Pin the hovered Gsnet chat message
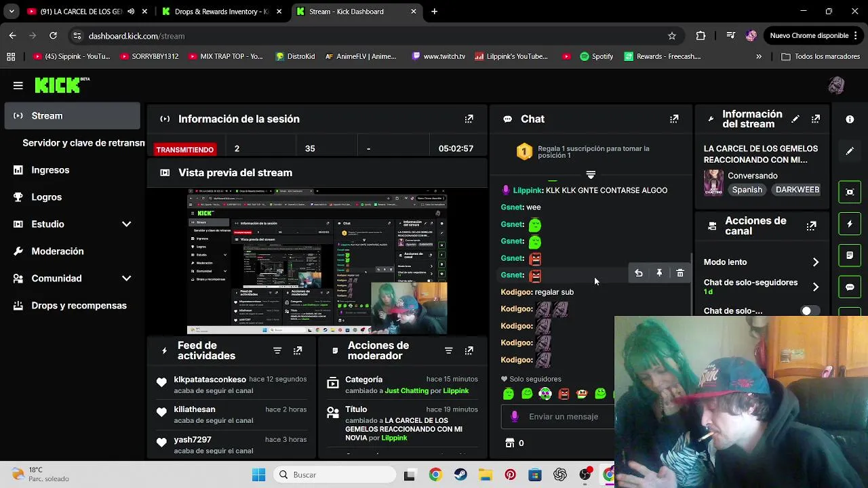 [x=659, y=273]
